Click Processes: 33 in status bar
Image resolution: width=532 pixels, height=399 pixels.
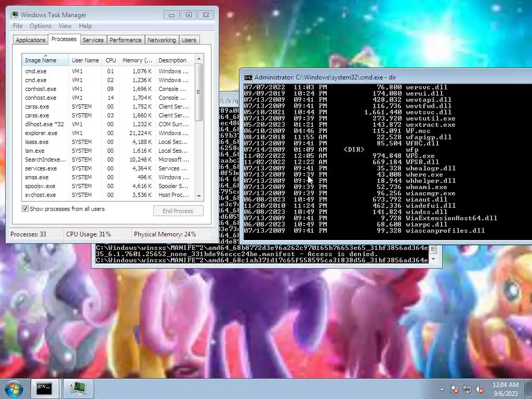[x=28, y=234]
